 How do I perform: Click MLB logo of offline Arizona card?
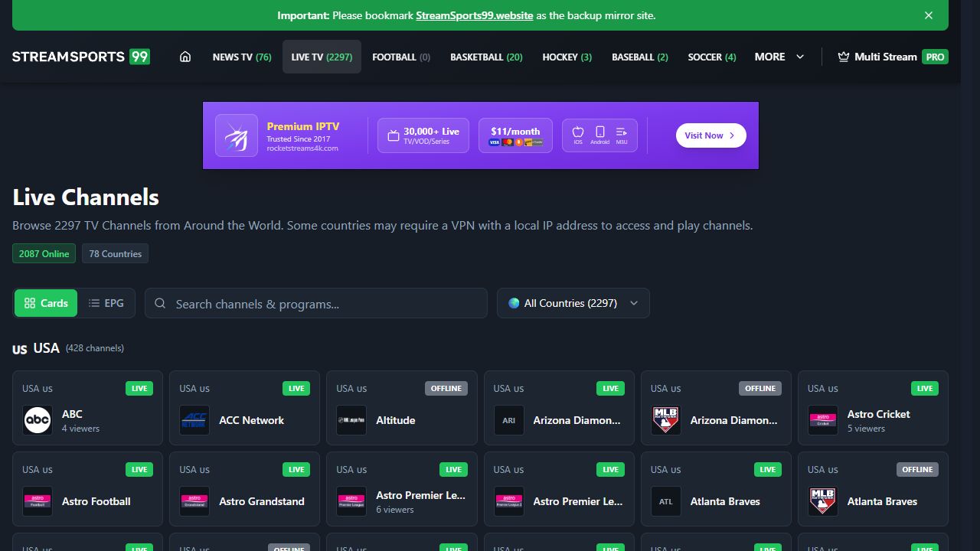point(666,420)
